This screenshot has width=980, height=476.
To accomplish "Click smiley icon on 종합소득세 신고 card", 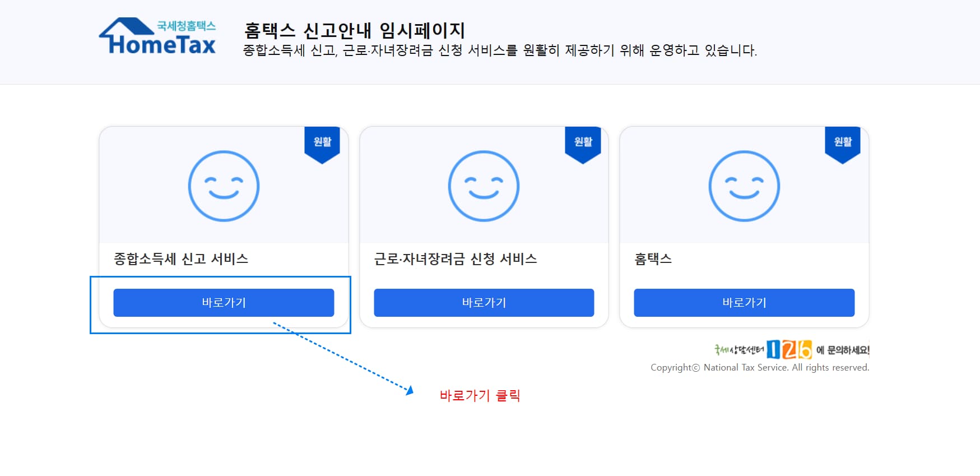I will pyautogui.click(x=224, y=186).
